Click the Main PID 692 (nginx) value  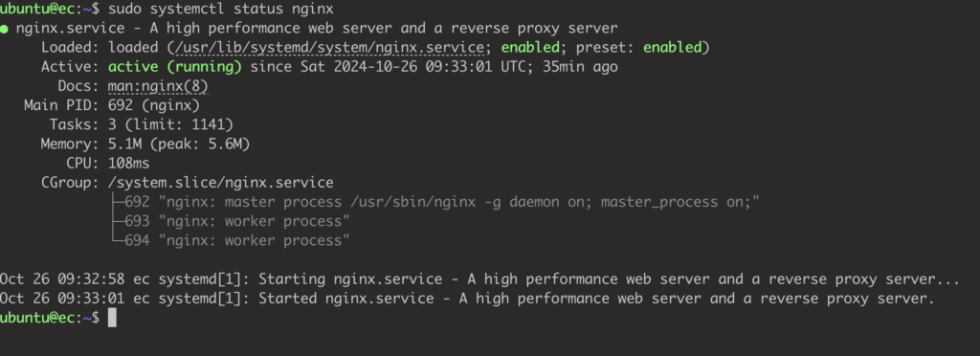(x=154, y=105)
